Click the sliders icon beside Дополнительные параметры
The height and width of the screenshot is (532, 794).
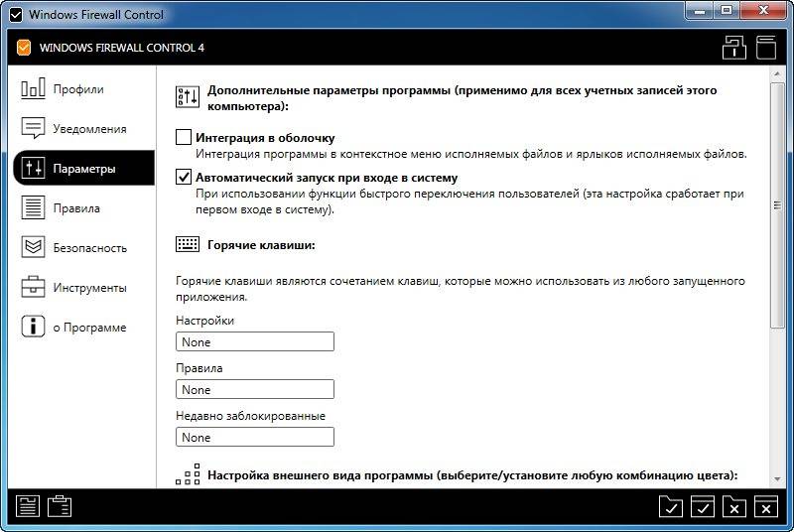[188, 96]
